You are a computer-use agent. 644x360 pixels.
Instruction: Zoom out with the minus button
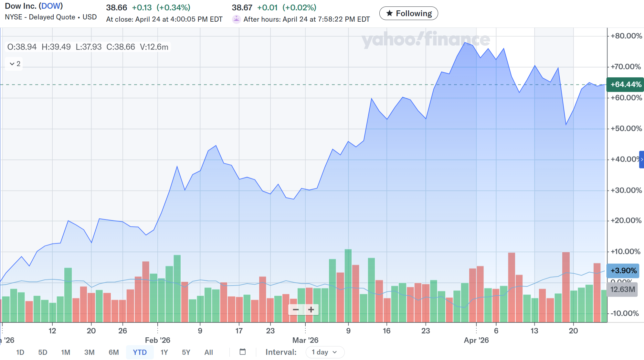pyautogui.click(x=296, y=310)
